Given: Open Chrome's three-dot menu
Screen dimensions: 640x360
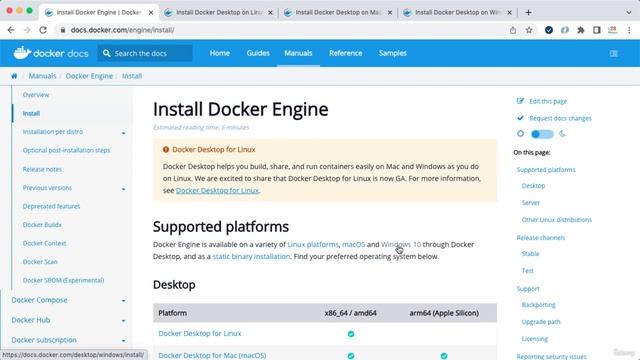Looking at the screenshot, I should [629, 30].
